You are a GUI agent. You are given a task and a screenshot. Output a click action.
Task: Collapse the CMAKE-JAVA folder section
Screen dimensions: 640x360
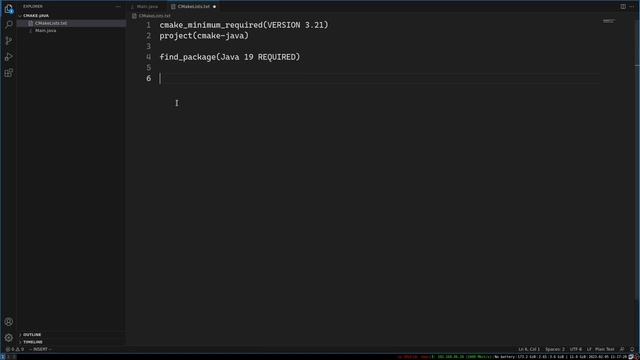click(36, 16)
